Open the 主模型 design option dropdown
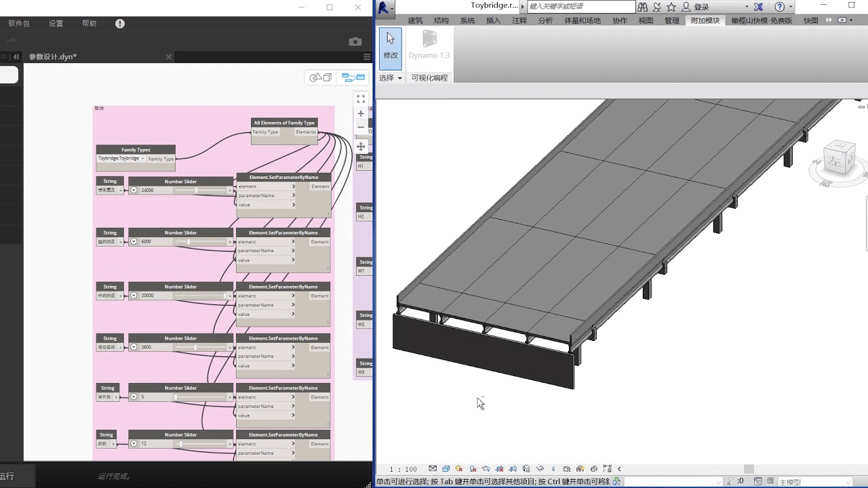868x488 pixels. click(814, 482)
